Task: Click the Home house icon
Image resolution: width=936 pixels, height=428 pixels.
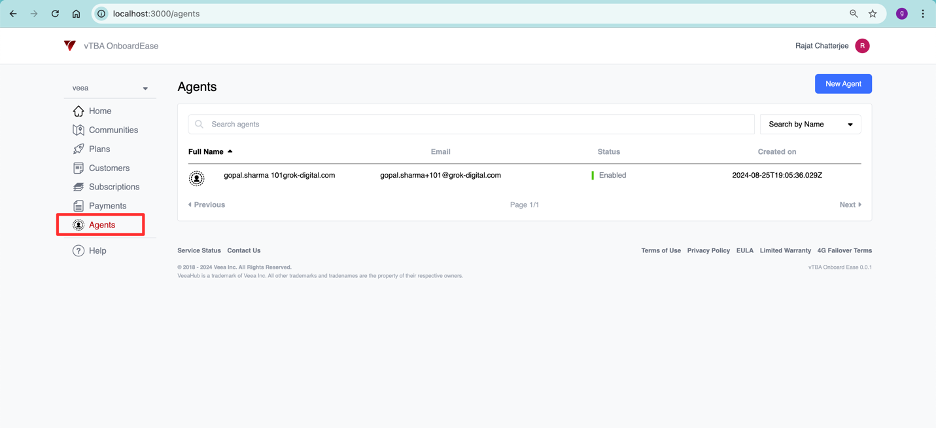Action: (78, 111)
